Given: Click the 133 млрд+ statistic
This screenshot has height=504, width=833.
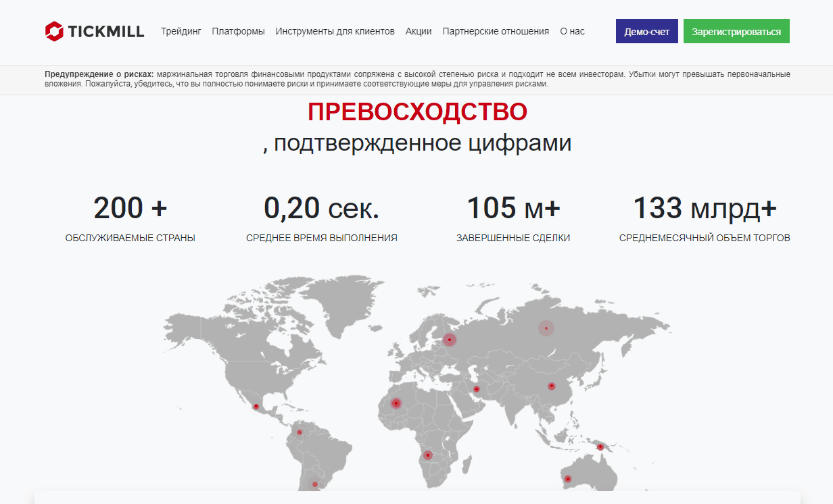Looking at the screenshot, I should pos(705,208).
